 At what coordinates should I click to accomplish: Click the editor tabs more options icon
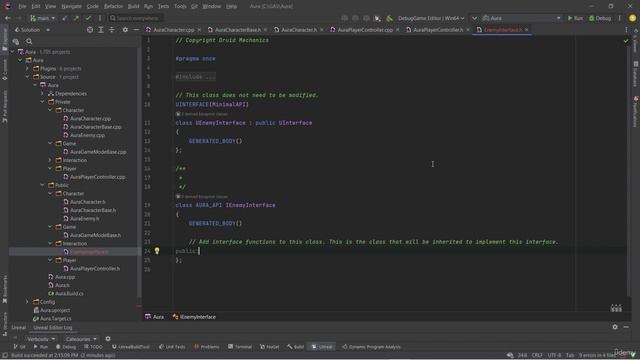pos(626,30)
